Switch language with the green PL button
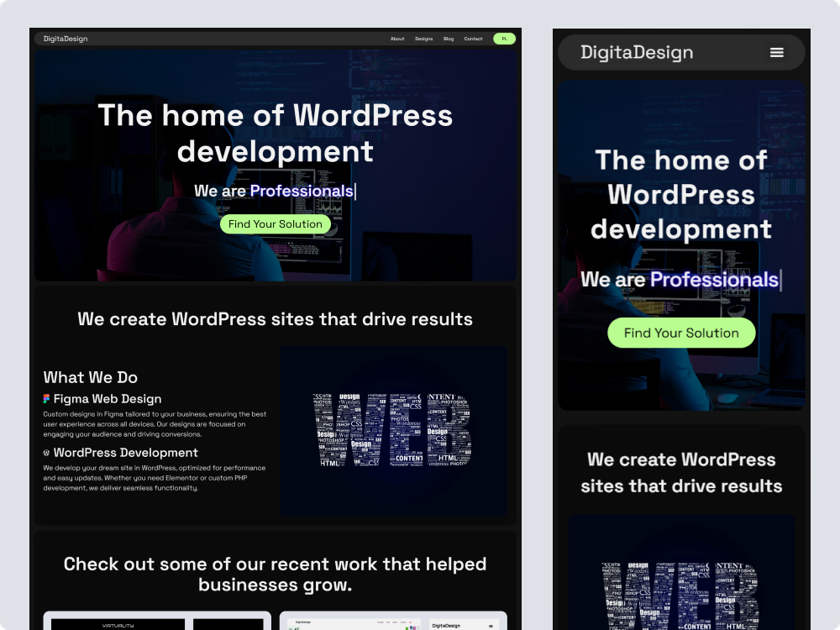 click(x=504, y=39)
